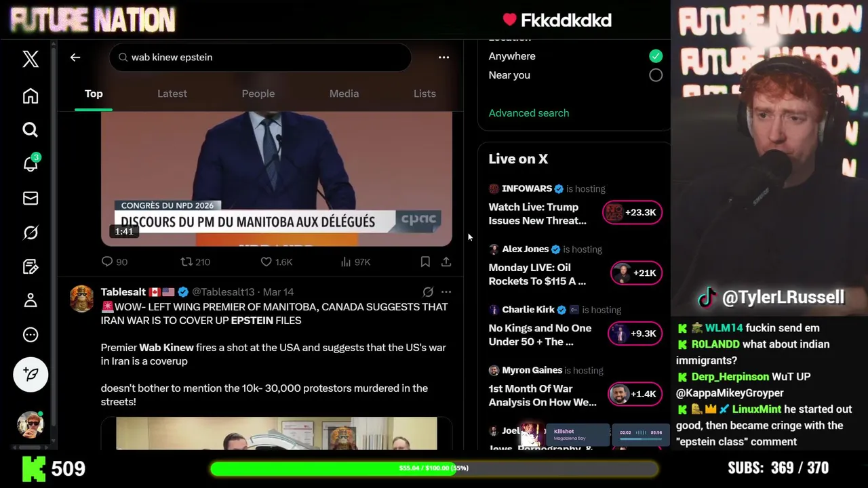Join Myron Gaines live with +1.4K listeners
The height and width of the screenshot is (488, 868).
[635, 394]
